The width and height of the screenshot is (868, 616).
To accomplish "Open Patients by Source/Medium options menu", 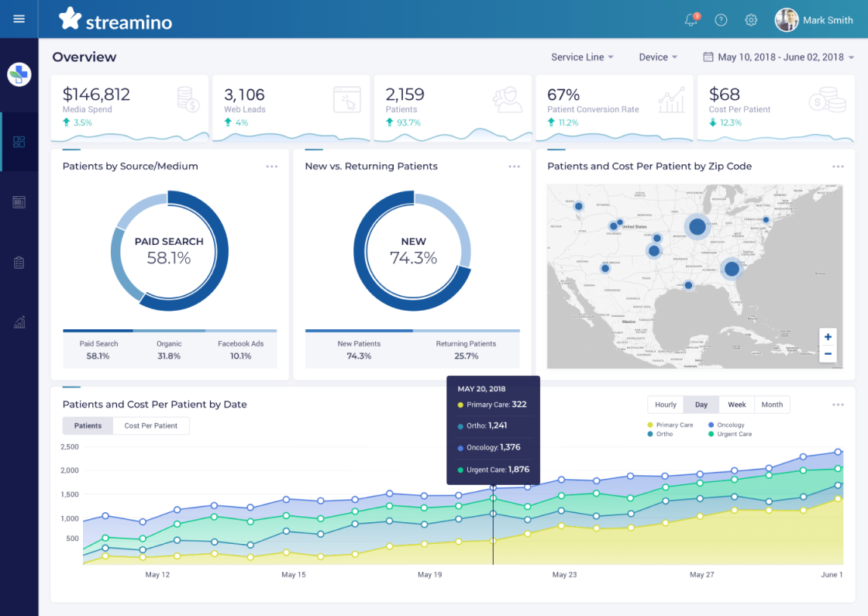I will (271, 167).
